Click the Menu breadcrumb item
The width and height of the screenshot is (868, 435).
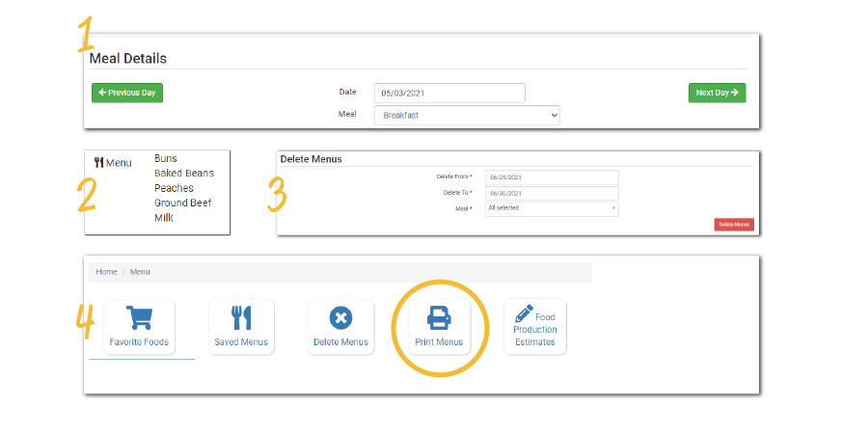140,272
